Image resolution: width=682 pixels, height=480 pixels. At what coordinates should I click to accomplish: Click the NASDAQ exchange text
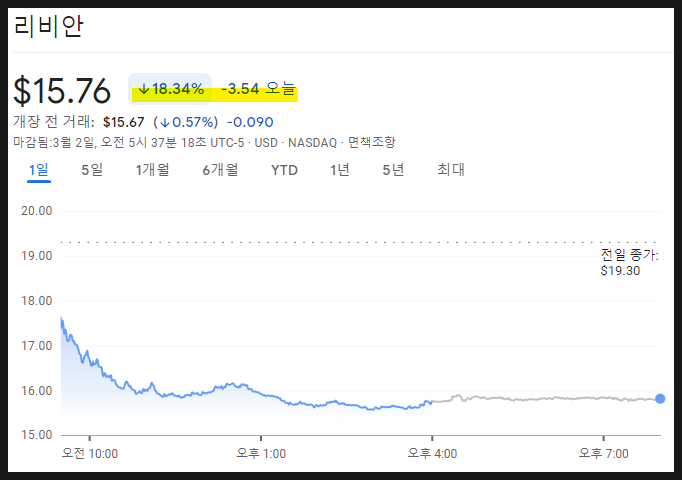point(312,143)
